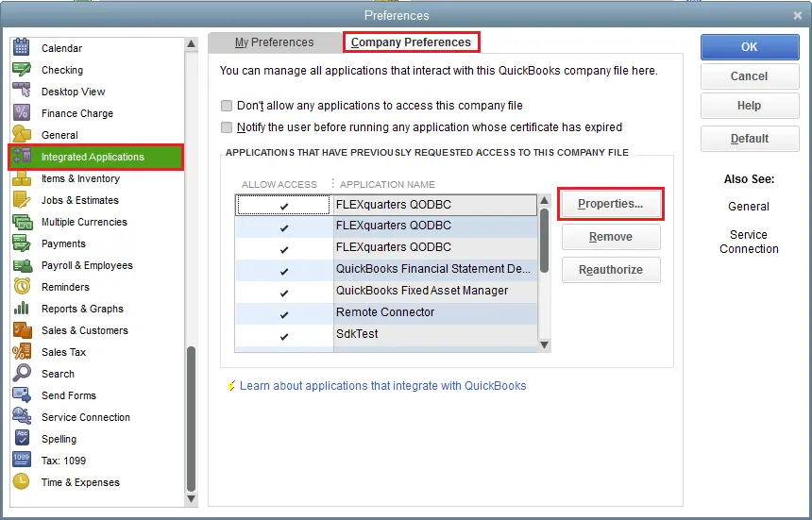812x520 pixels.
Task: Click the Tax: 1099 icon
Action: [x=21, y=460]
